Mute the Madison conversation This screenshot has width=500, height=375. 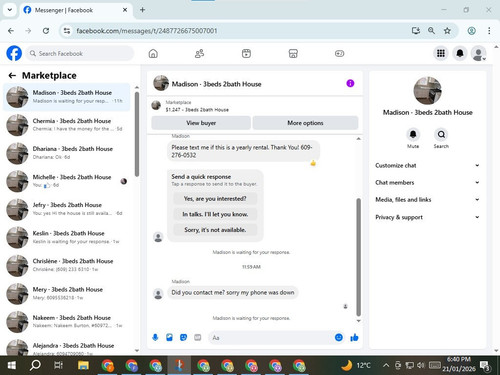413,134
